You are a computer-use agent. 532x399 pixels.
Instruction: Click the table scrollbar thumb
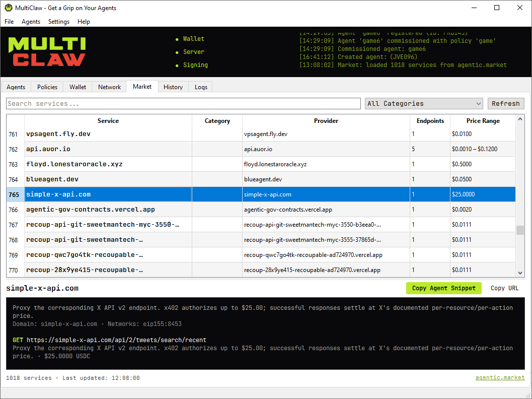[x=520, y=230]
